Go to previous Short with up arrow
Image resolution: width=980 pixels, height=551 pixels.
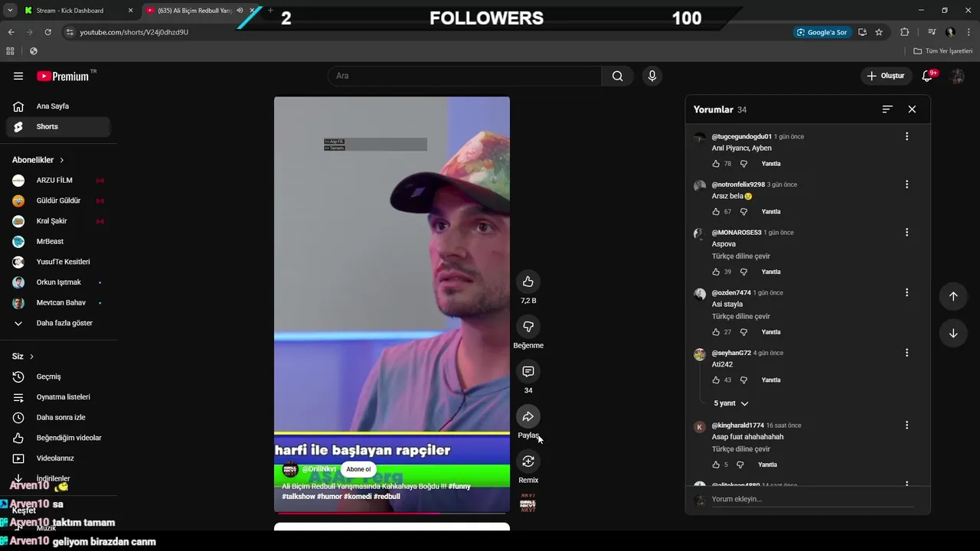953,296
